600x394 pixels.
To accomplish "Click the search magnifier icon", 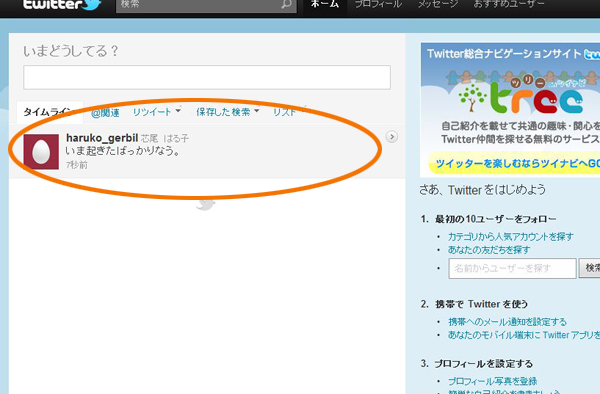I will coord(286,4).
